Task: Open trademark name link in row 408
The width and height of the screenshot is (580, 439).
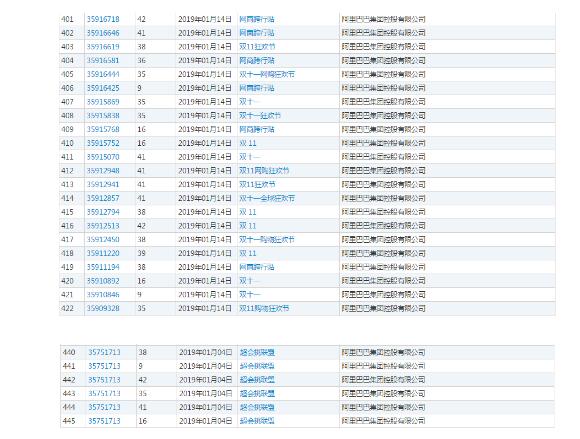Action: 260,115
